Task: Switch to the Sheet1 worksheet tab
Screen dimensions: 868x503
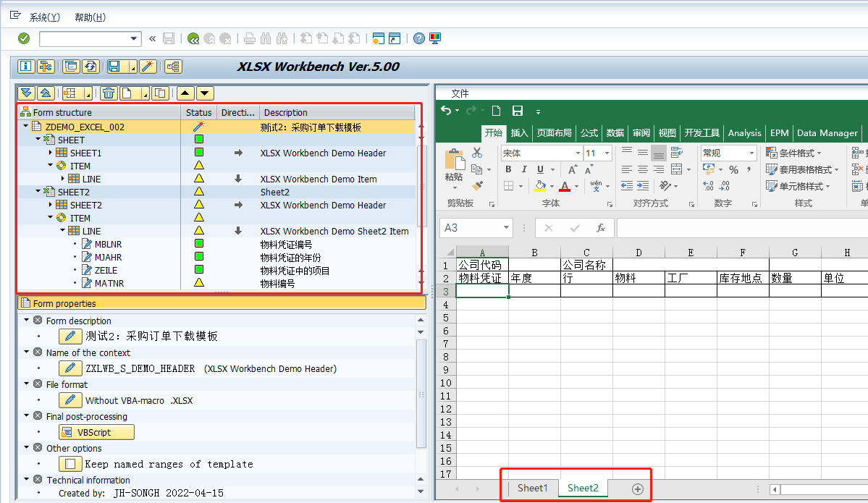Action: coord(533,488)
